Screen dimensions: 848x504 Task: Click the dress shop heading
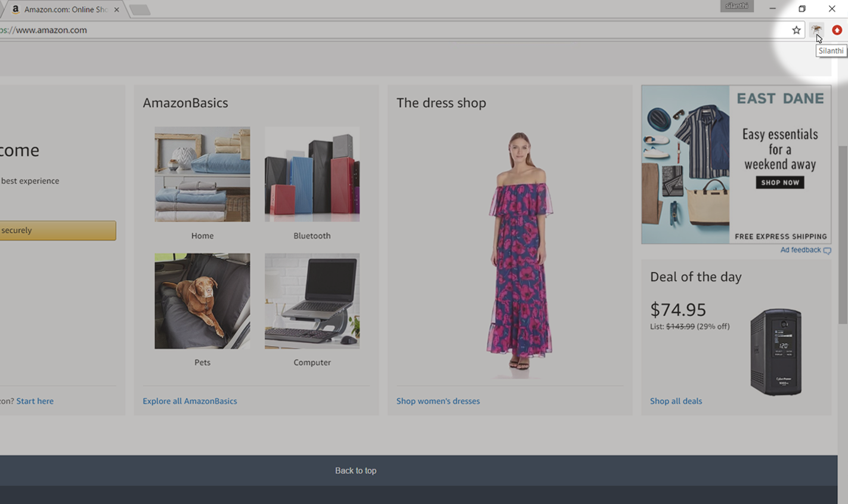[x=441, y=103]
